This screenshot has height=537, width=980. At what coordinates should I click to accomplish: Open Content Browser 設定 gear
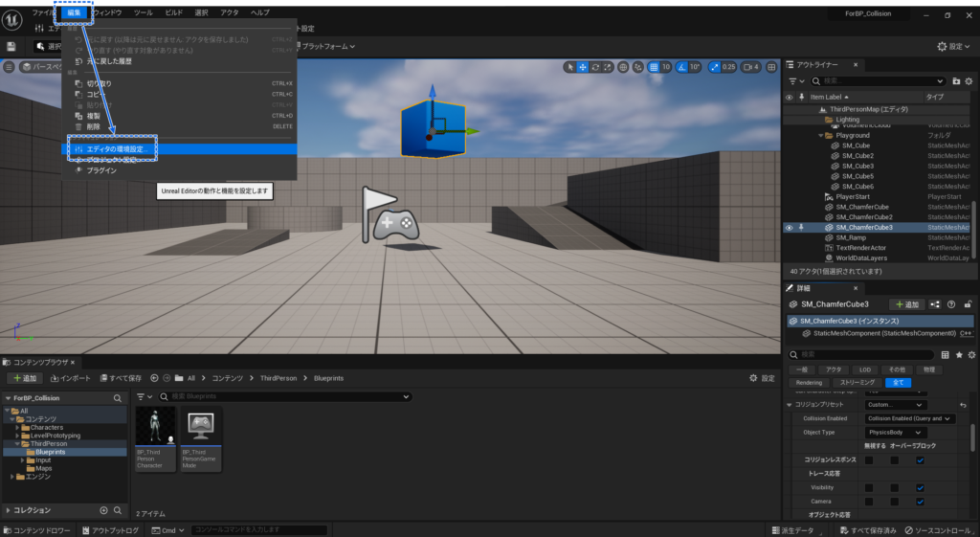[x=763, y=378]
